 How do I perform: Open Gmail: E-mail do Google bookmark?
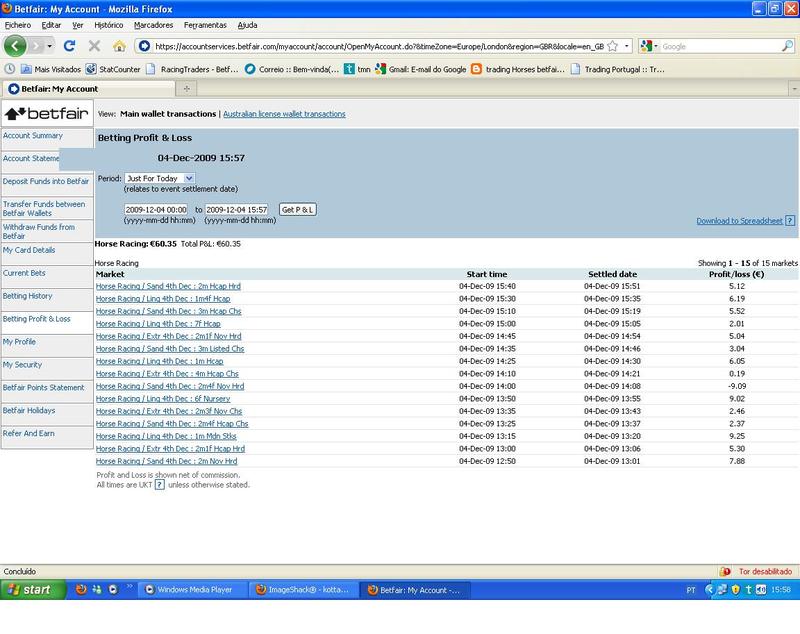tap(421, 69)
